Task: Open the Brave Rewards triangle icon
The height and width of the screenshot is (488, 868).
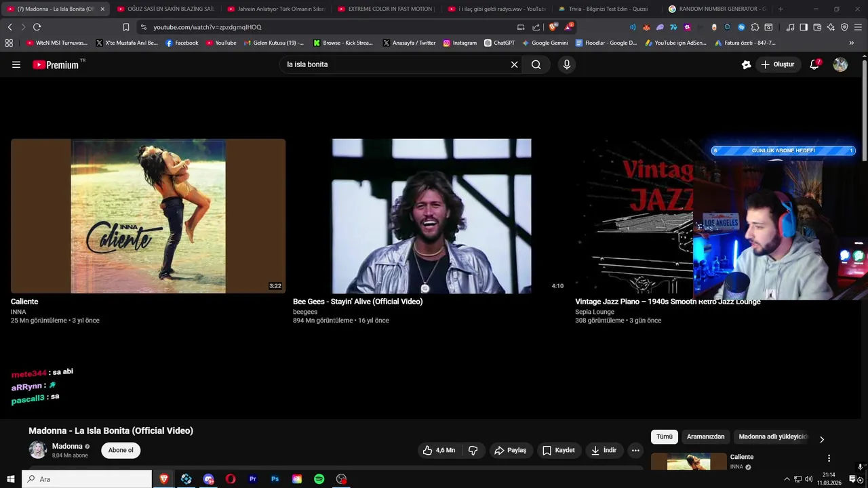Action: pyautogui.click(x=568, y=27)
